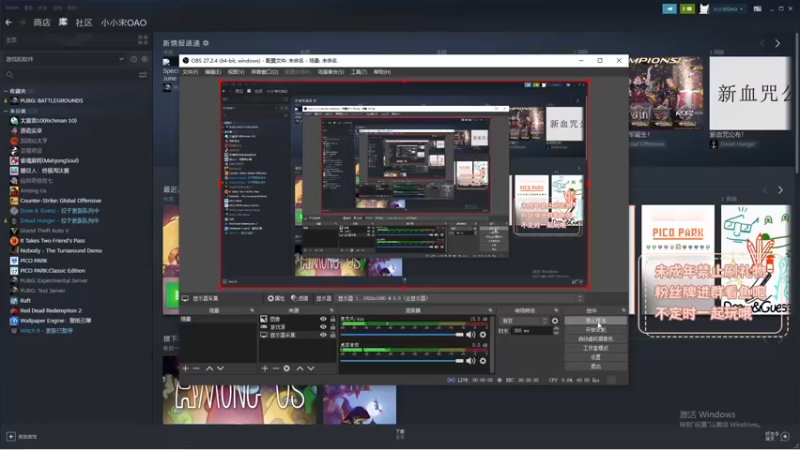Image resolution: width=800 pixels, height=450 pixels.
Task: Open the 来源 dock pop-out menu
Action: point(331,310)
